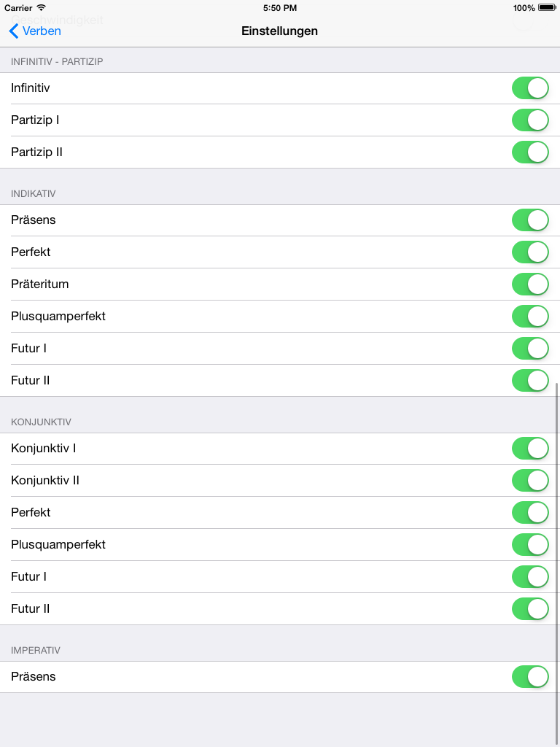Toggle off Konjunktiv II
The width and height of the screenshot is (560, 747).
530,480
